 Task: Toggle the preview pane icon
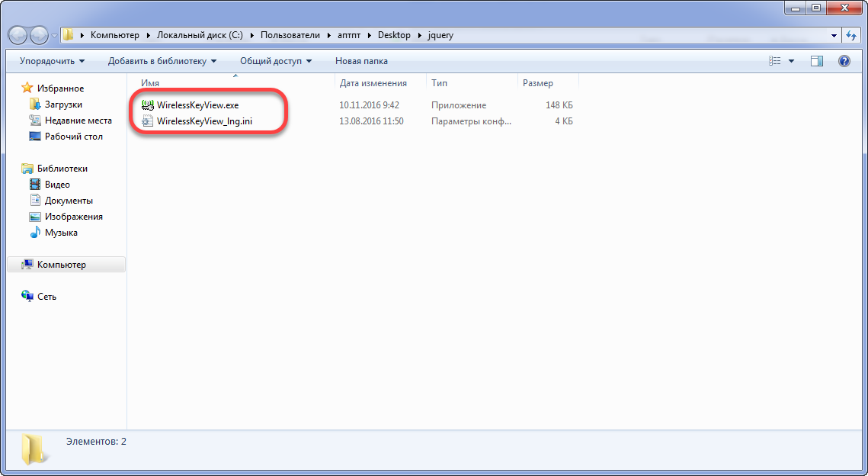[x=817, y=61]
